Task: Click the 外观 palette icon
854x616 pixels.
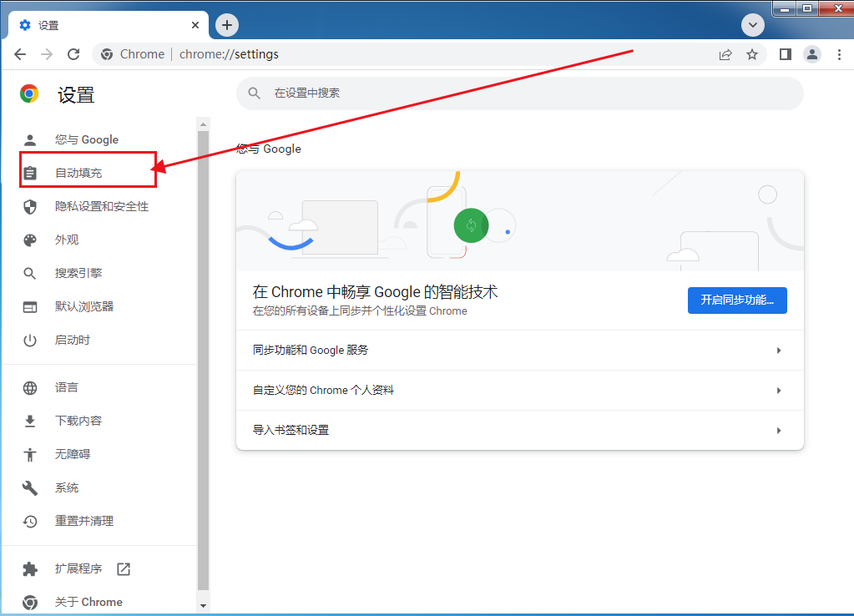Action: pyautogui.click(x=30, y=240)
